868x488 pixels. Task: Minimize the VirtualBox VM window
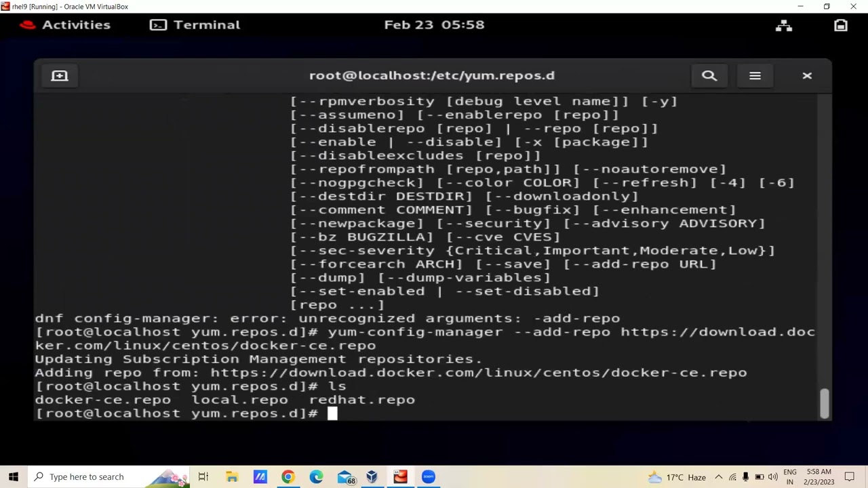pos(800,7)
